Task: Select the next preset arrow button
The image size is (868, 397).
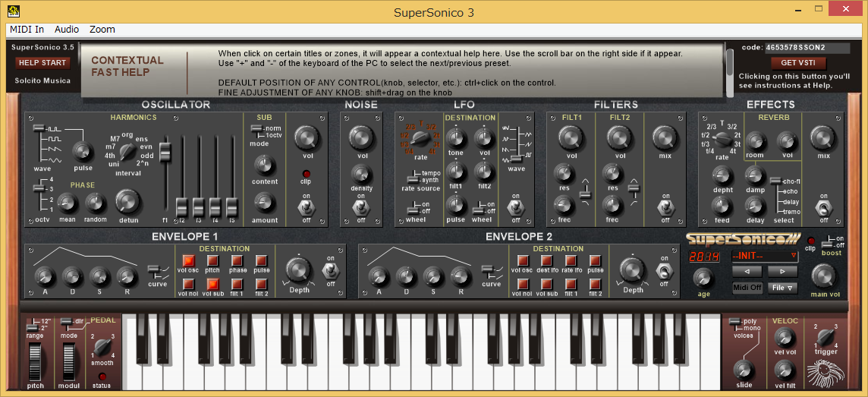Action: point(782,272)
